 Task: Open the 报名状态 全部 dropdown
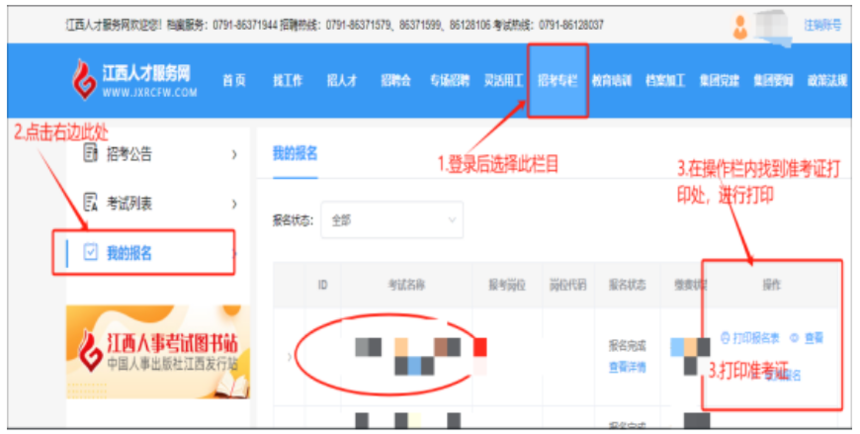point(392,220)
